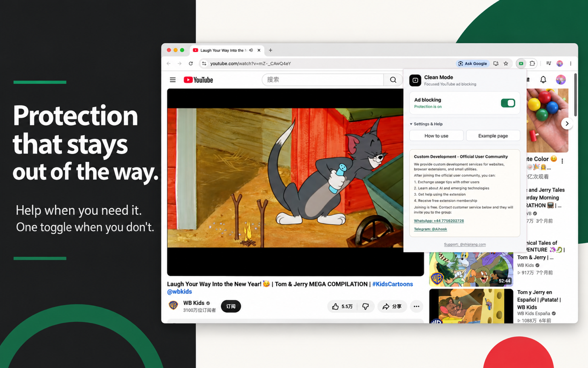Close the YouTube browser tab
Screen dimensions: 588x368
(x=259, y=50)
